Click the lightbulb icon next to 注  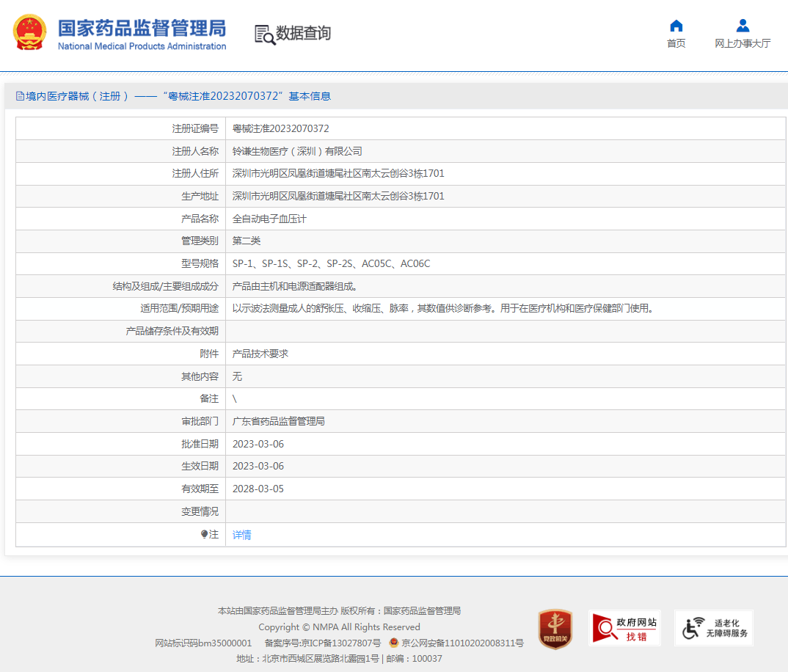204,535
